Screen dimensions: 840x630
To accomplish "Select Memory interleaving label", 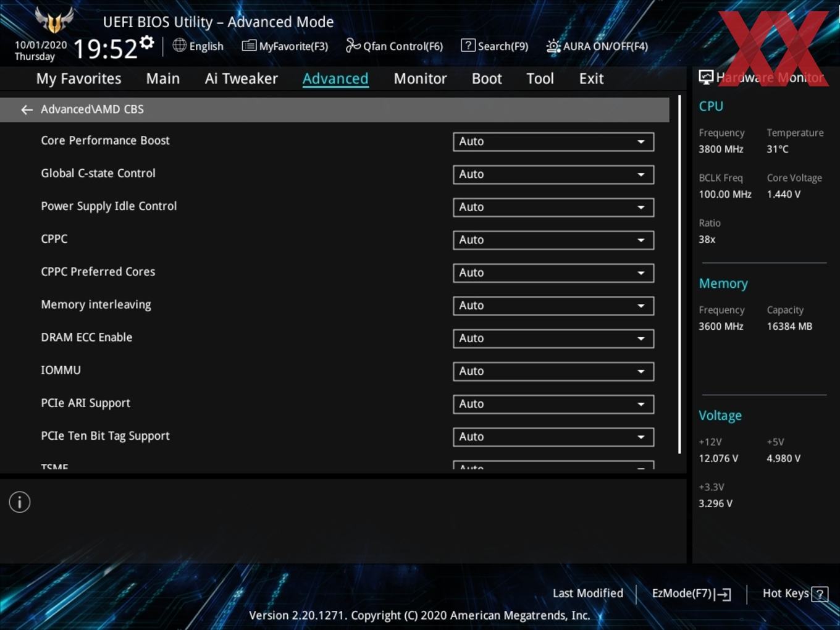I will pos(96,304).
